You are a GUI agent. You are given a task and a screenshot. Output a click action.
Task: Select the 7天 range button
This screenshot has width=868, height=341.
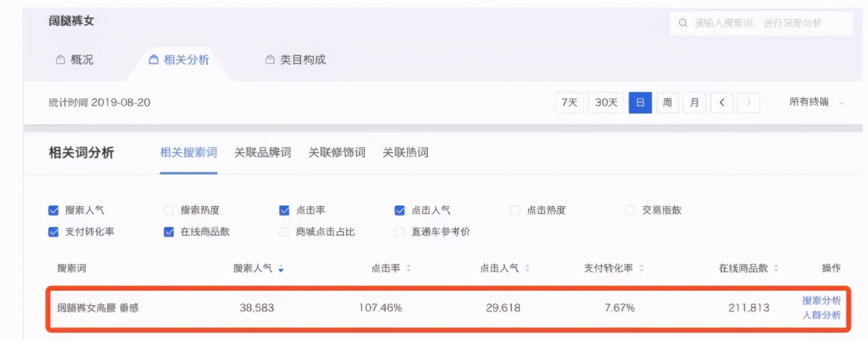(x=570, y=102)
